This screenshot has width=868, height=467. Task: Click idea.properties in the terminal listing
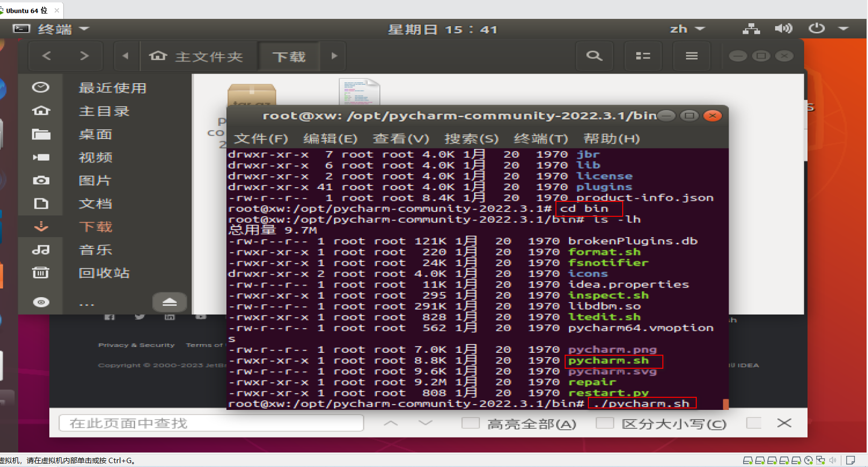click(x=629, y=285)
